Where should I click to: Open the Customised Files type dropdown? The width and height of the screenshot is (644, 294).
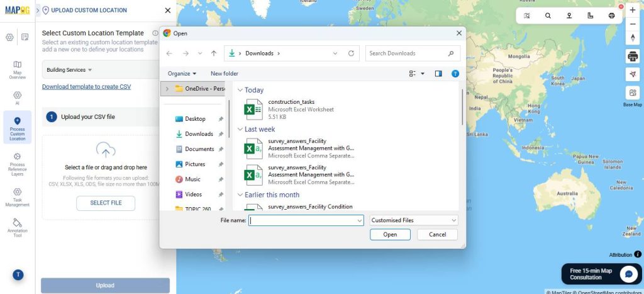pyautogui.click(x=414, y=220)
